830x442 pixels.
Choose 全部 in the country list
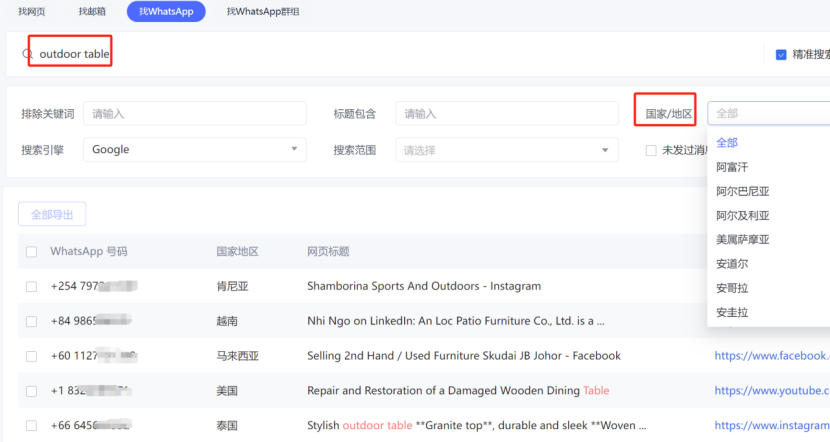click(x=727, y=142)
